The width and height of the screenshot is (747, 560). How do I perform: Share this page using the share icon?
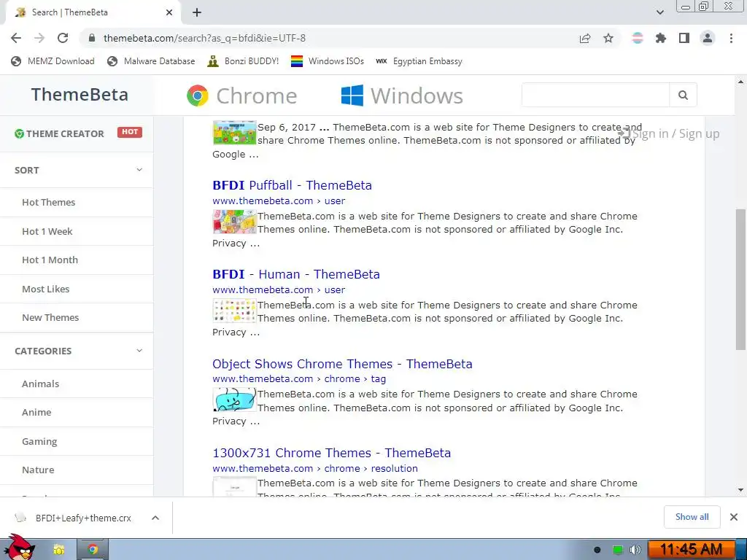coord(585,38)
